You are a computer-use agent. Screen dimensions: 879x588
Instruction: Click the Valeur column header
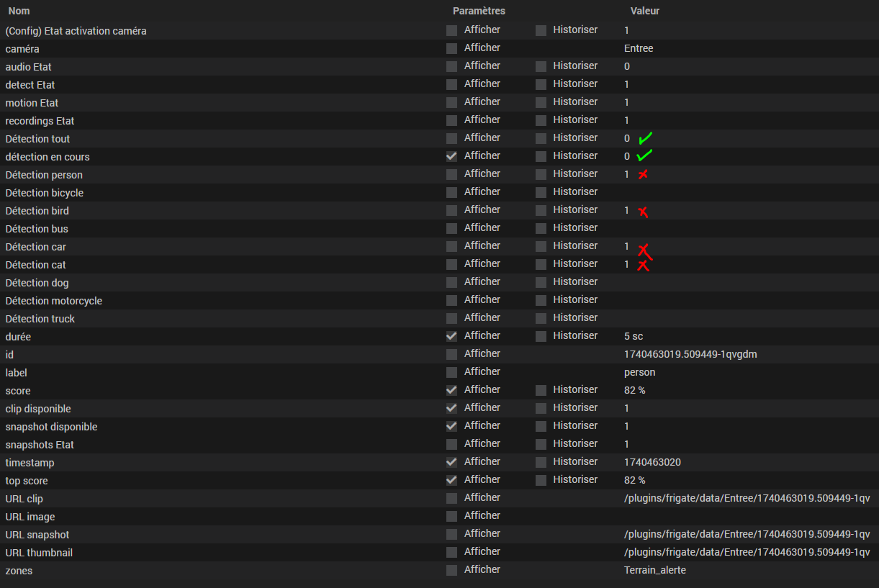tap(645, 11)
